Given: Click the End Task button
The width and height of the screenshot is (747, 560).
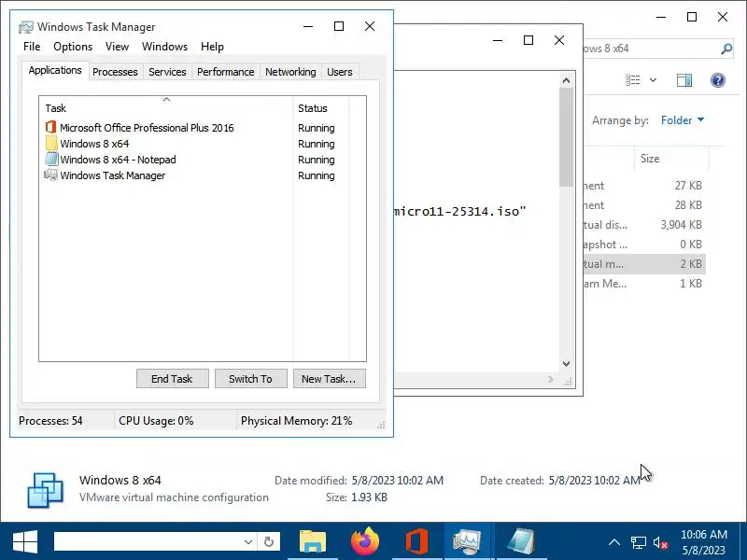Looking at the screenshot, I should click(x=173, y=379).
